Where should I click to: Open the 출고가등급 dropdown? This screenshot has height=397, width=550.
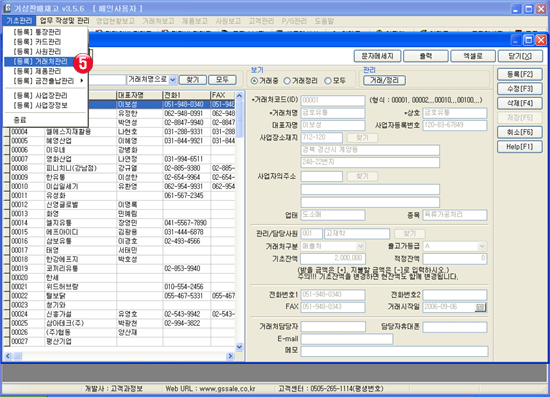coord(482,246)
